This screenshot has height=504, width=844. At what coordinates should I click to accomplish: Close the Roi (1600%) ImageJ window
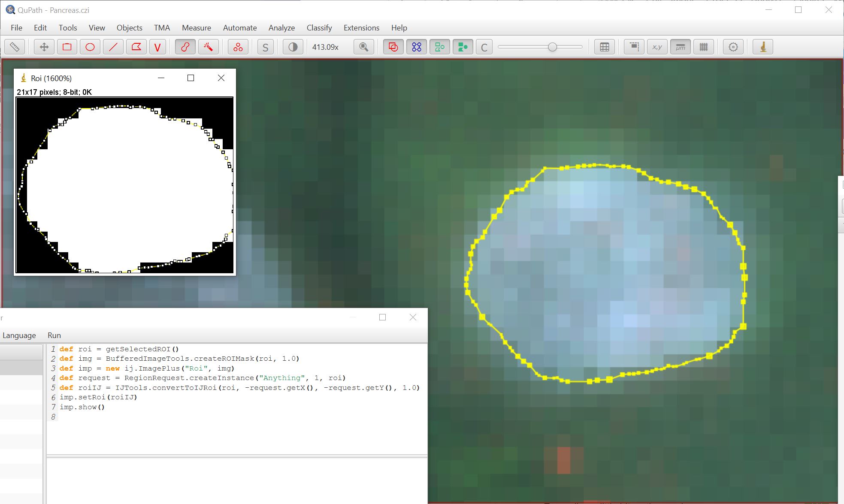click(221, 78)
